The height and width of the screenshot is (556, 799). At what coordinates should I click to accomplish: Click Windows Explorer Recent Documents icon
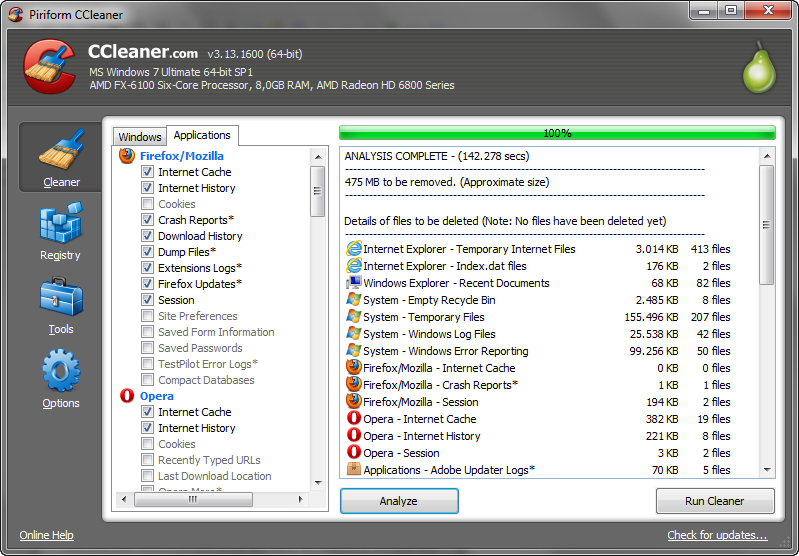(x=354, y=283)
